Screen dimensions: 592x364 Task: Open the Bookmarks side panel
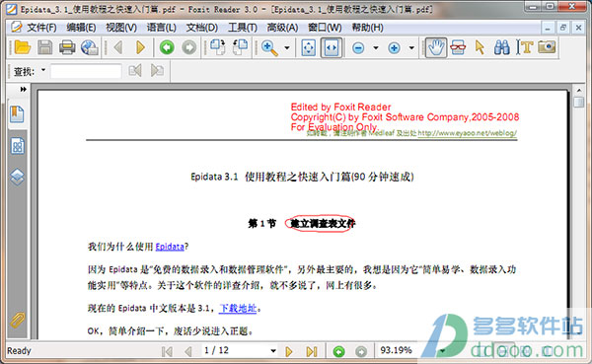pos(17,114)
